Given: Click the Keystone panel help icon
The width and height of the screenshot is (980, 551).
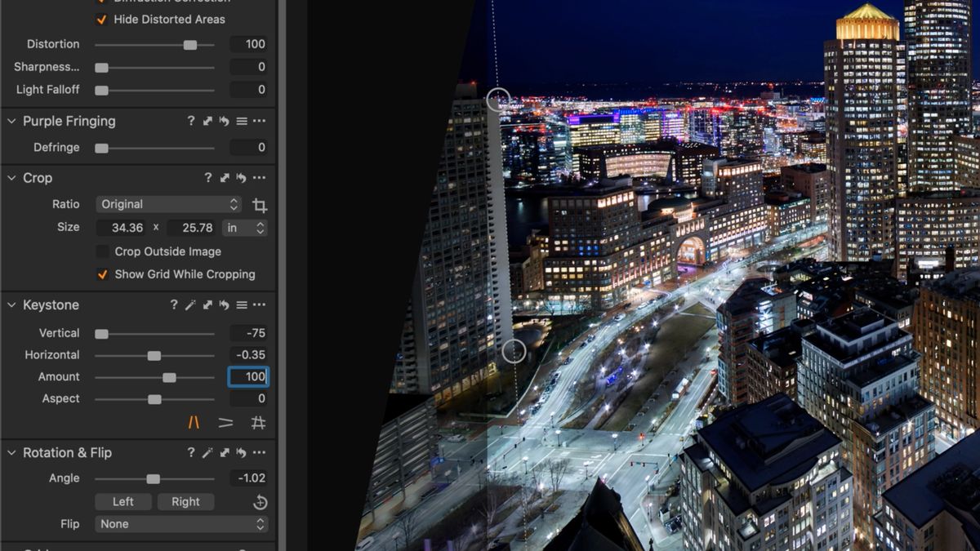Looking at the screenshot, I should coord(174,304).
